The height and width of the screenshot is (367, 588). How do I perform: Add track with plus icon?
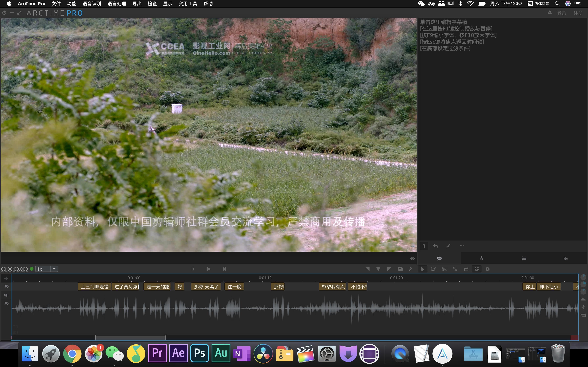tap(6, 278)
